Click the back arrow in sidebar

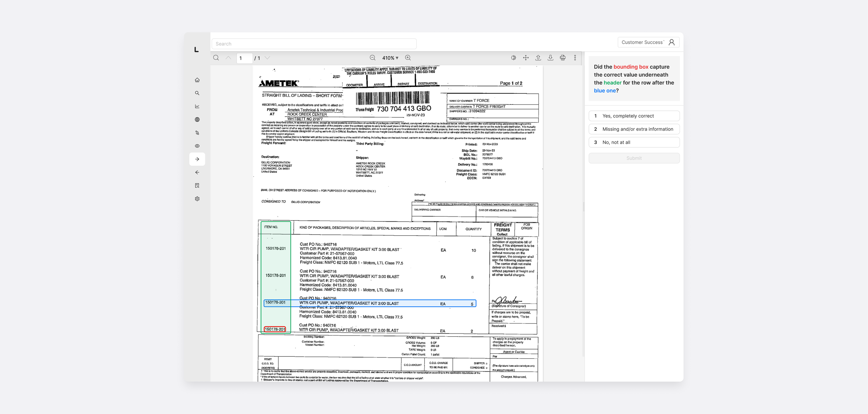point(197,172)
